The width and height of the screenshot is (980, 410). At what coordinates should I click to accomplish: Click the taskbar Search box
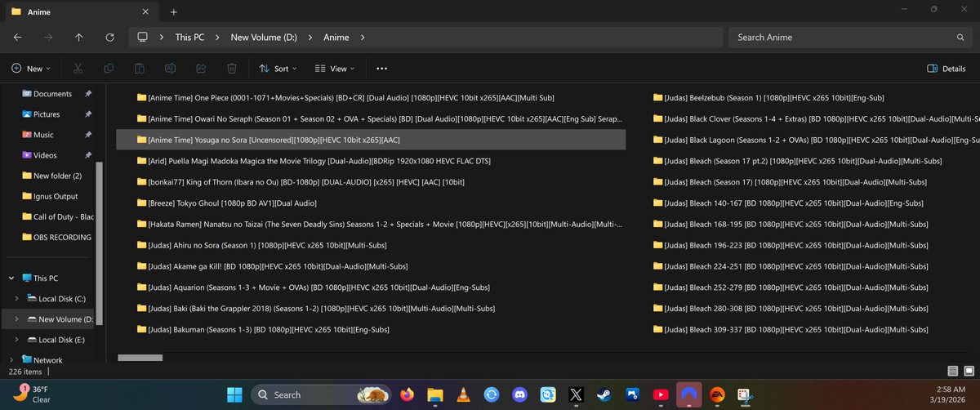click(319, 394)
